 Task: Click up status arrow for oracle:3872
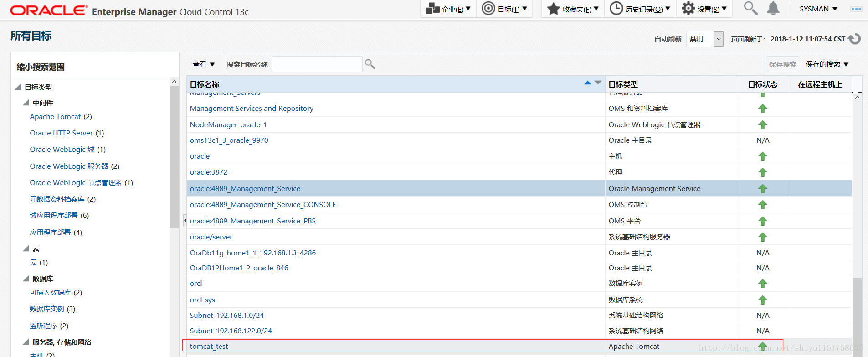point(763,172)
